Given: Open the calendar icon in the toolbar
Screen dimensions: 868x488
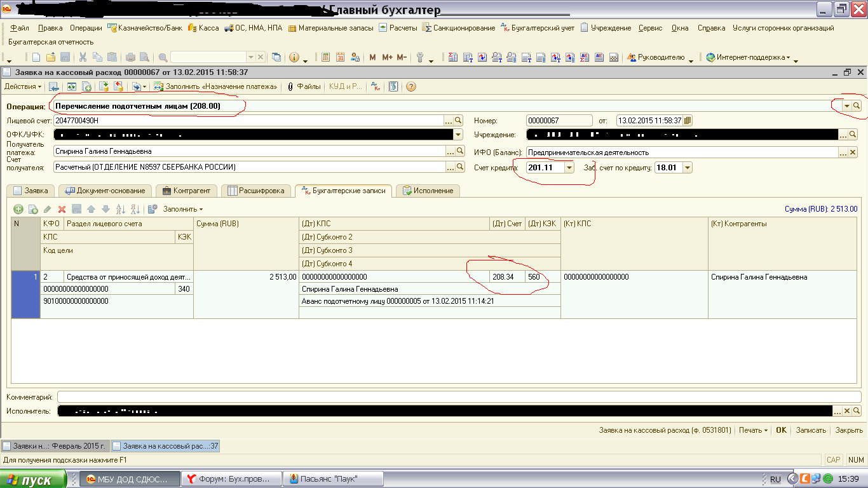Looking at the screenshot, I should [340, 57].
